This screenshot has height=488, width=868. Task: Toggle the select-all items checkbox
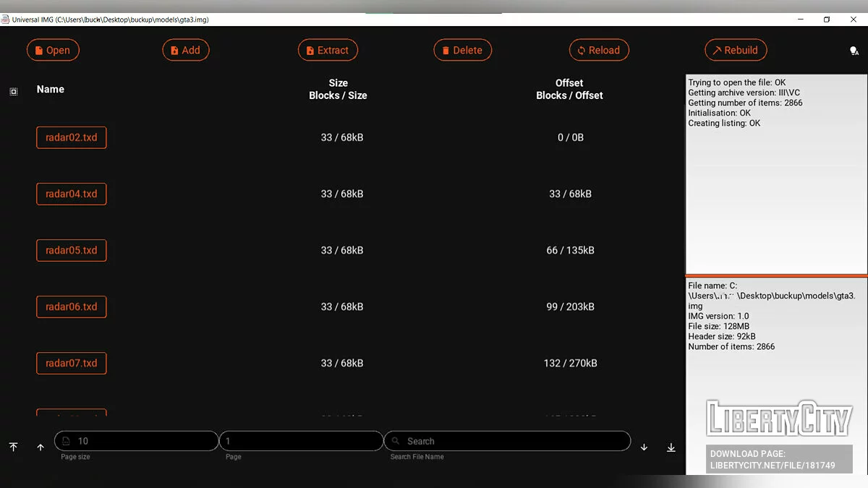[x=13, y=92]
